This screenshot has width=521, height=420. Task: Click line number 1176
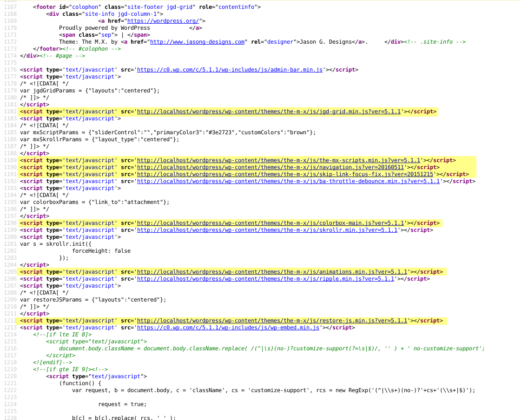point(10,70)
